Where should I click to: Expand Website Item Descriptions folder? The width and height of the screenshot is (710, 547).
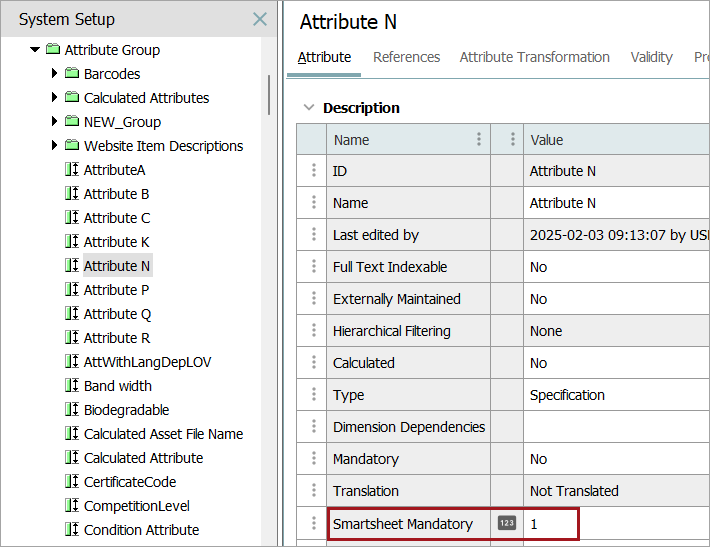(54, 145)
